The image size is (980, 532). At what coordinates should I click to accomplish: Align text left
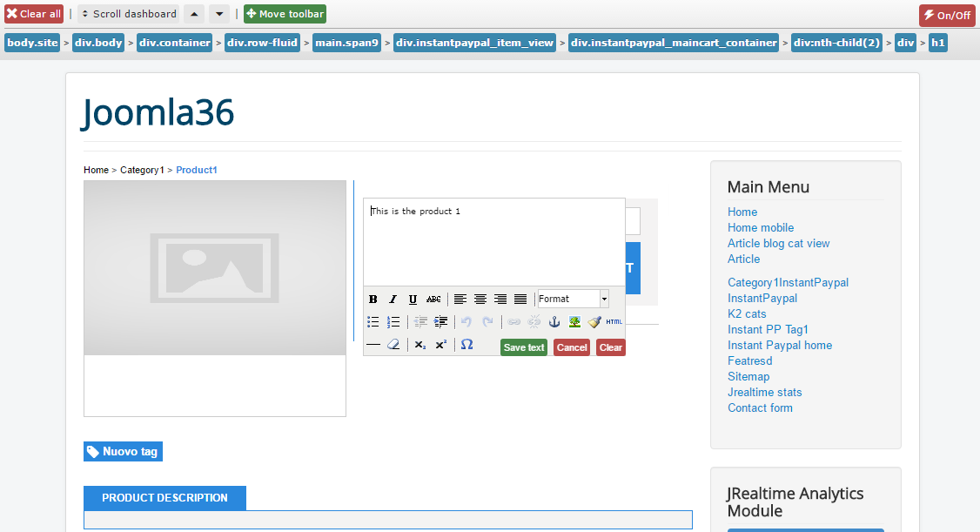[460, 300]
